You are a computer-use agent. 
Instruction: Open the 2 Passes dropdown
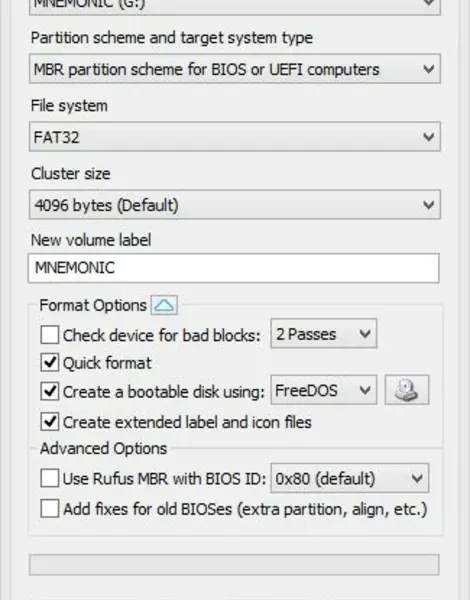coord(323,334)
